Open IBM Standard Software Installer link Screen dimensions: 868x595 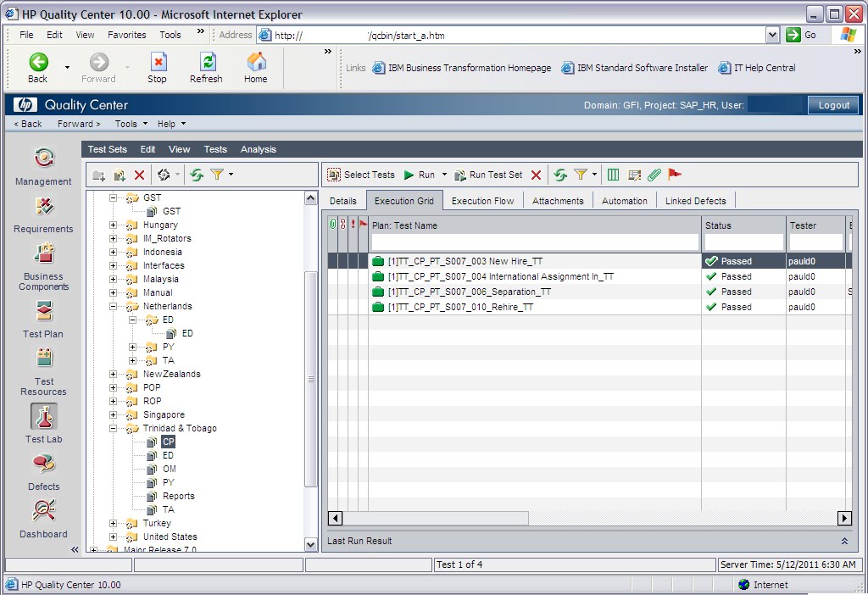[x=634, y=68]
